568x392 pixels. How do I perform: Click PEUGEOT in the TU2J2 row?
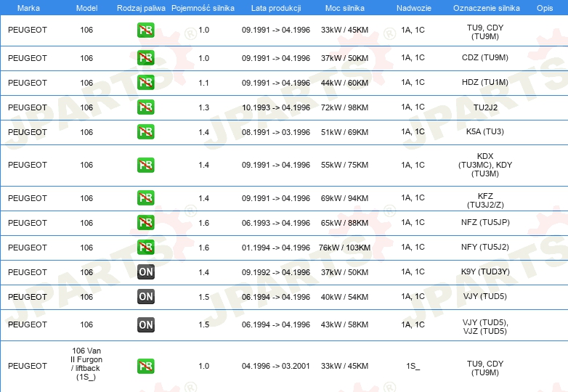[28, 107]
